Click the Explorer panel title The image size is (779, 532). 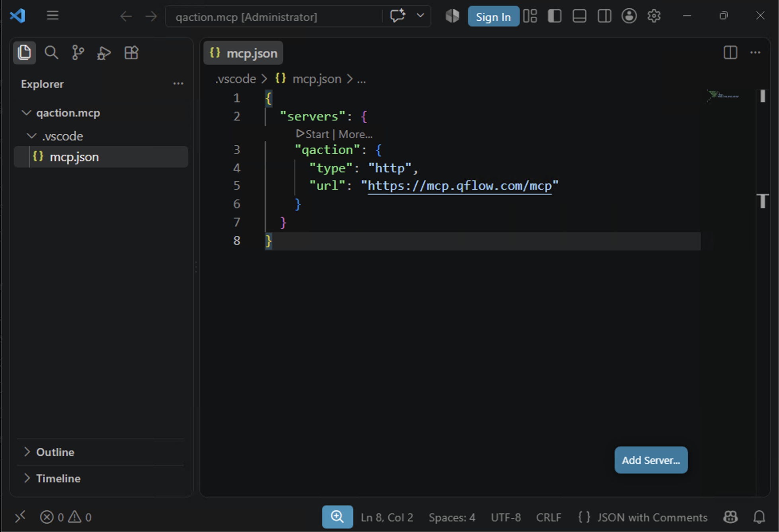[42, 84]
